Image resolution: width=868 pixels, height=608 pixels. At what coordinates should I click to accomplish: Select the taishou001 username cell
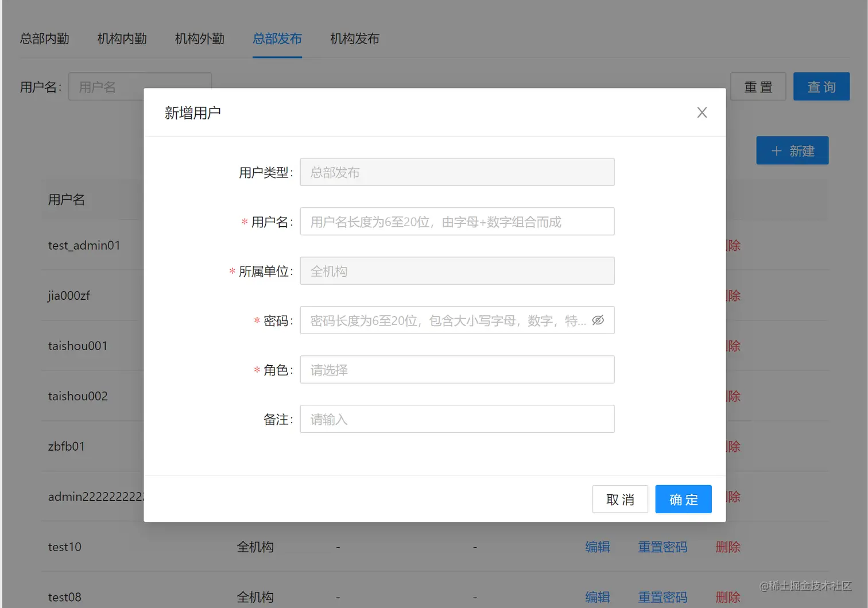click(78, 346)
